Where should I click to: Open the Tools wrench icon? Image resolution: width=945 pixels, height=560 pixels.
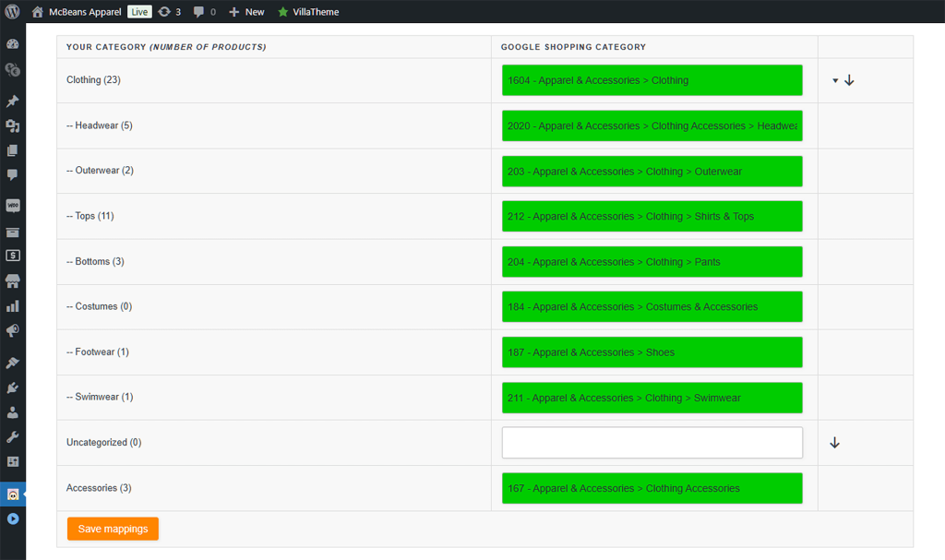pyautogui.click(x=13, y=436)
